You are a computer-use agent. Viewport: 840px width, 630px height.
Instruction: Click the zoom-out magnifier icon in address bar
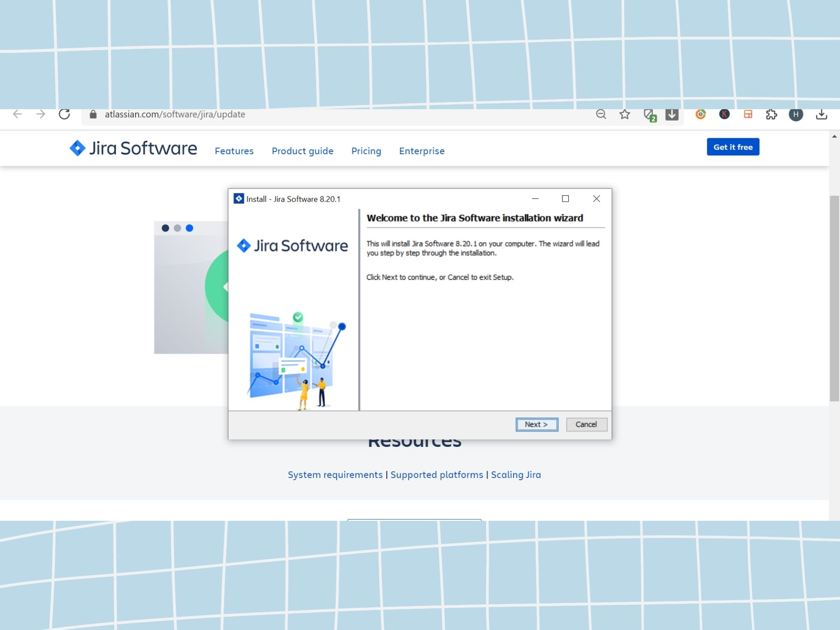pyautogui.click(x=601, y=114)
